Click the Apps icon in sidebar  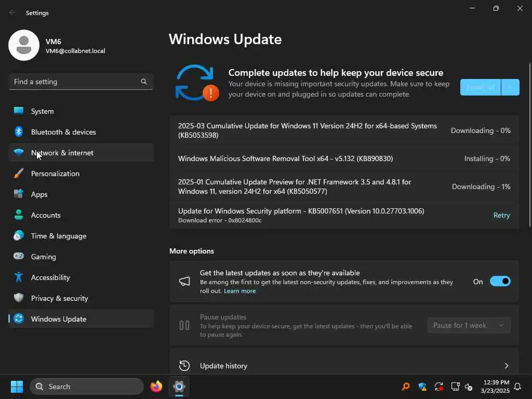tap(19, 194)
